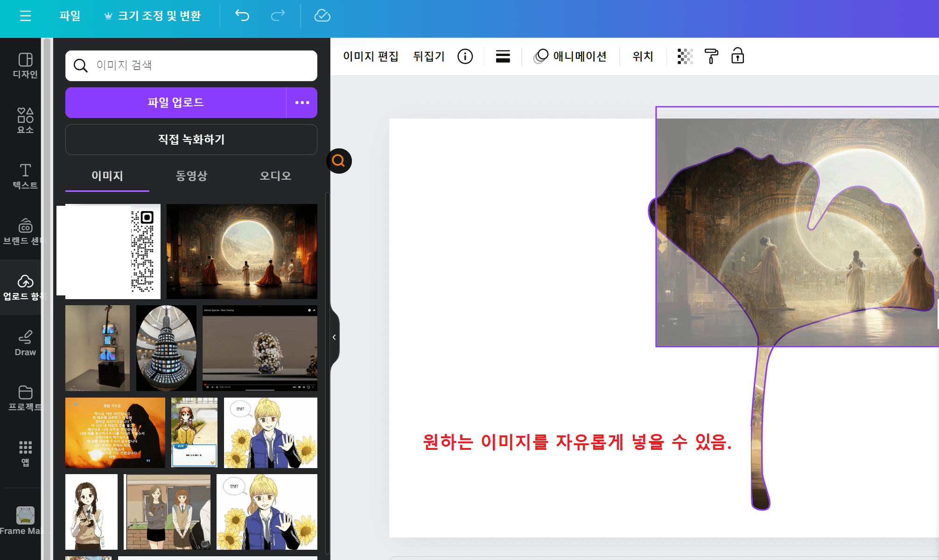Open the Draw tool panel
Image resolution: width=939 pixels, height=560 pixels.
click(25, 342)
